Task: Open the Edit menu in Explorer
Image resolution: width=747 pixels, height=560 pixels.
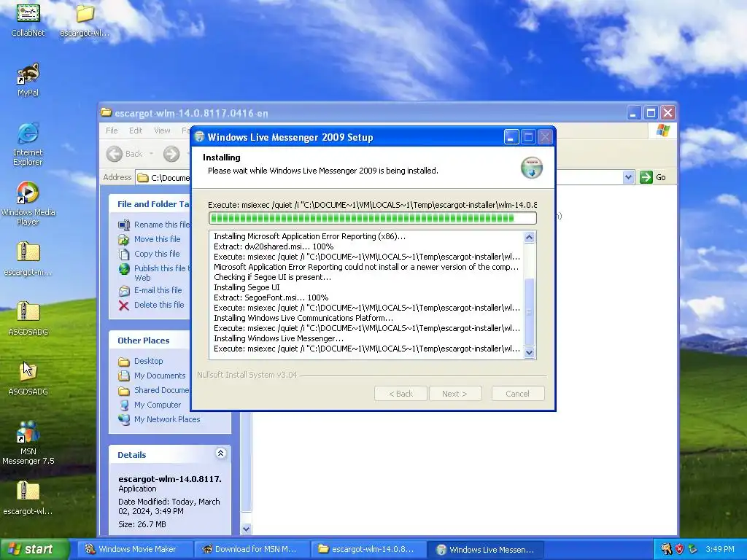Action: pyautogui.click(x=135, y=131)
